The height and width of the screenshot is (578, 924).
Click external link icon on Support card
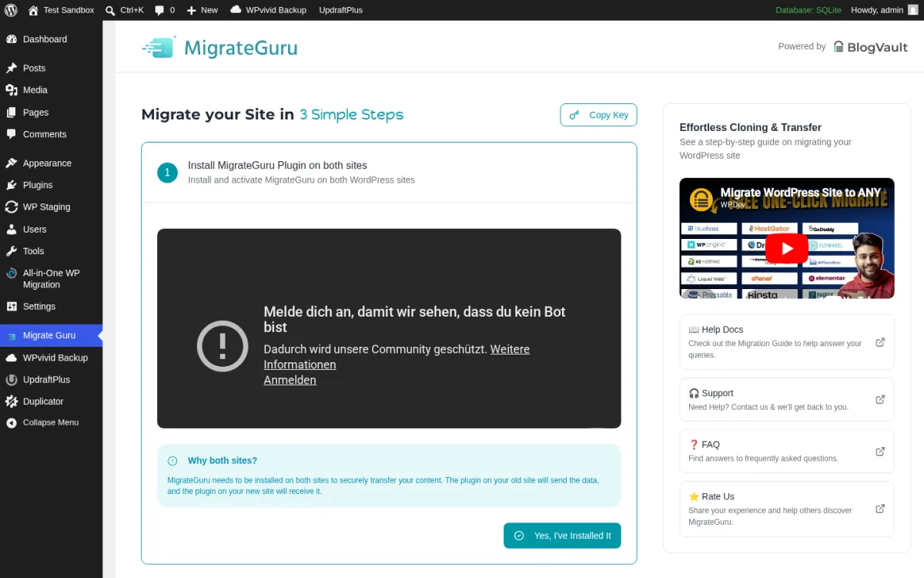click(x=880, y=399)
